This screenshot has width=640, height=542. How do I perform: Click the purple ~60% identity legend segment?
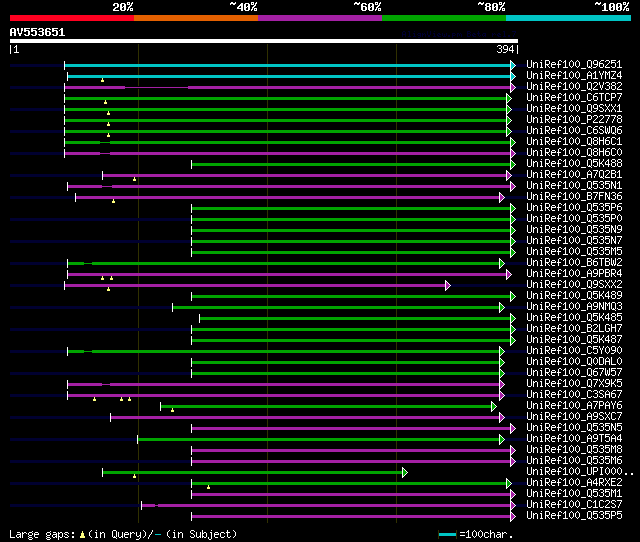pyautogui.click(x=320, y=18)
